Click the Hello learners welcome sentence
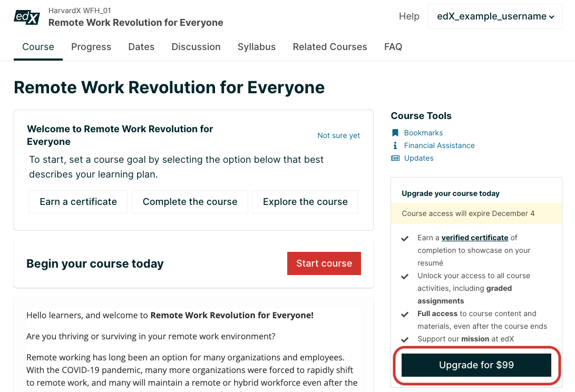Viewport: 575px width, 392px height. click(170, 316)
